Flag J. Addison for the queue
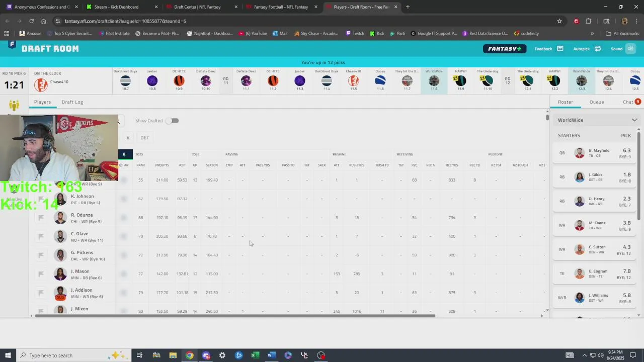 (41, 293)
